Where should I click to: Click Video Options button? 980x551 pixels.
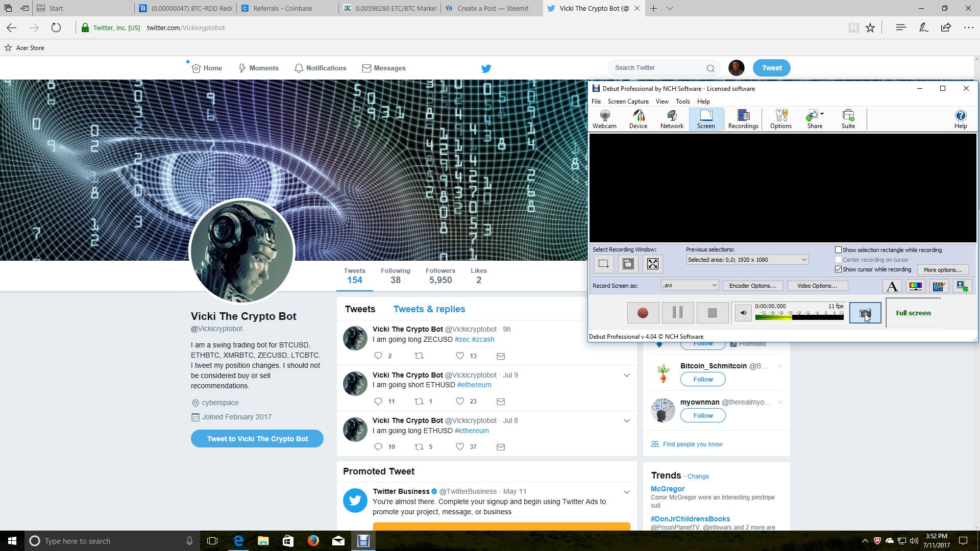(x=817, y=286)
